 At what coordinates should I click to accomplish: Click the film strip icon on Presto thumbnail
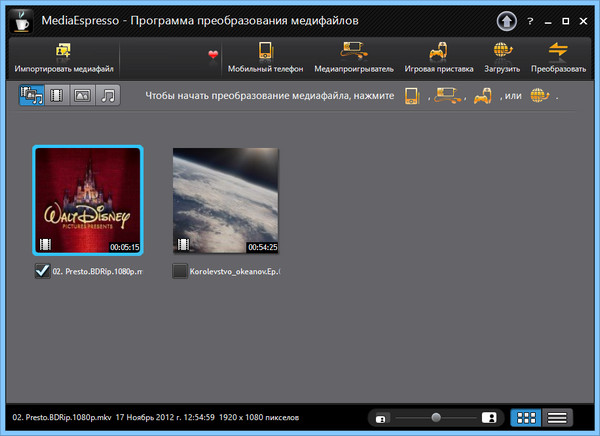[46, 245]
